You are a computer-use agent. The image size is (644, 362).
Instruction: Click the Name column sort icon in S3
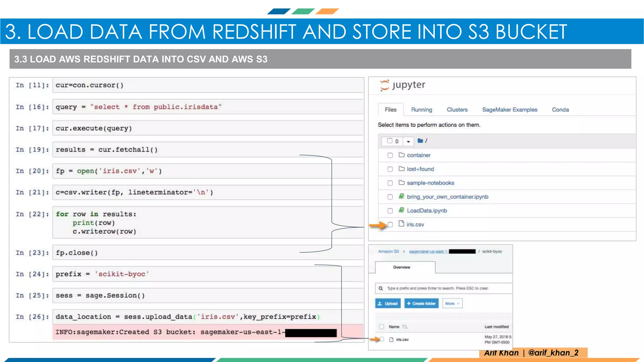pyautogui.click(x=405, y=327)
